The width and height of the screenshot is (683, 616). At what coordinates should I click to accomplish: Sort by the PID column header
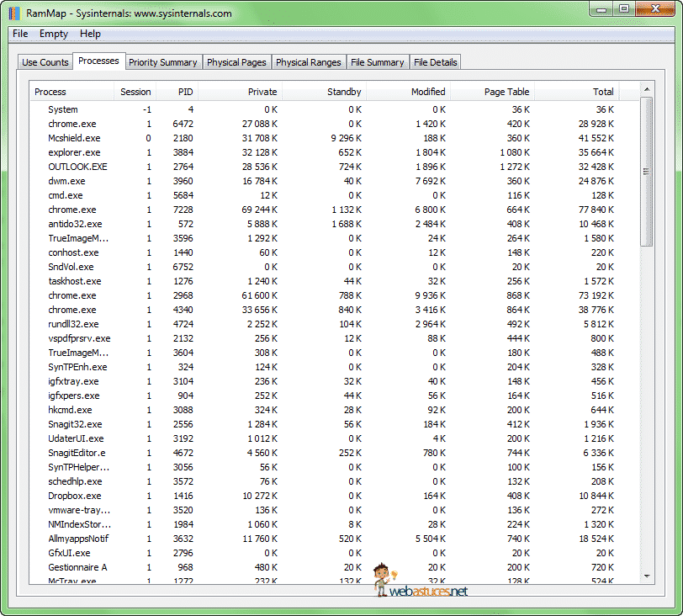point(177,92)
